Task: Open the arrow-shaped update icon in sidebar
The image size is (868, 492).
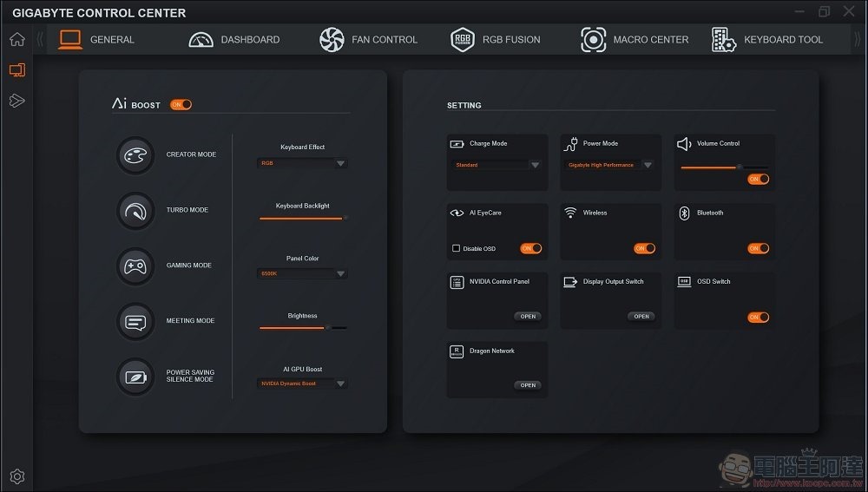Action: 17,100
